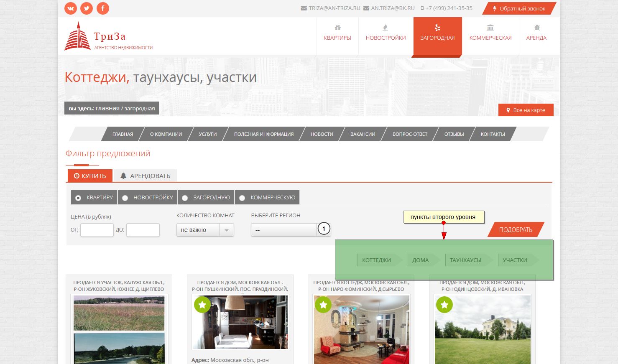Click the star badge on the Одинцовский listing

[x=444, y=305]
